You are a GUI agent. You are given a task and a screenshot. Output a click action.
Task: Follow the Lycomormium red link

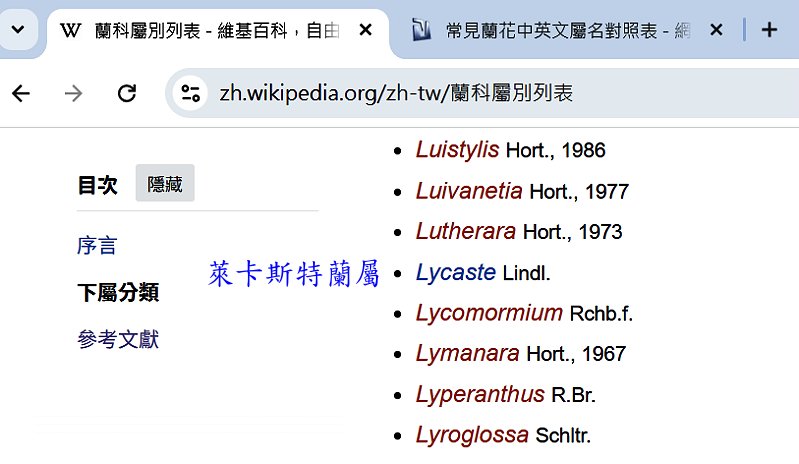(x=489, y=313)
